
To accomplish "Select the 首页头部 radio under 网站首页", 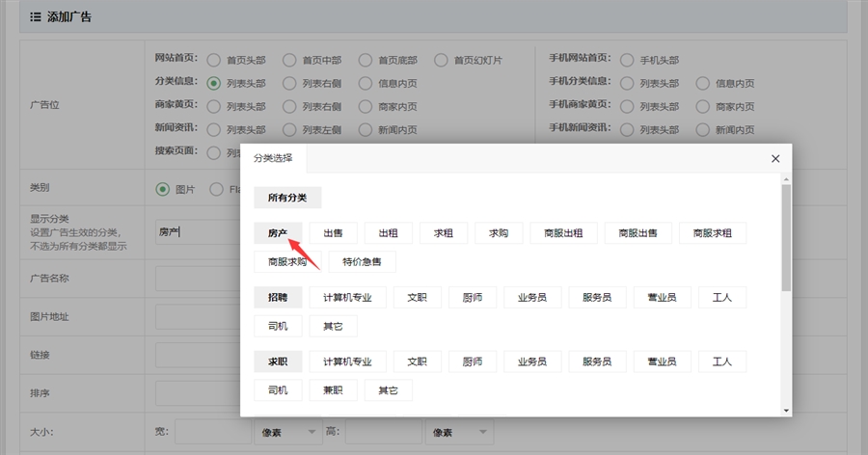I will coord(213,60).
